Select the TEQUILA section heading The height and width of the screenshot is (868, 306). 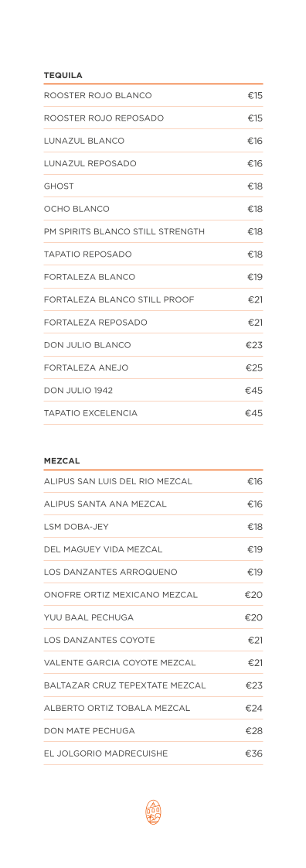point(63,75)
